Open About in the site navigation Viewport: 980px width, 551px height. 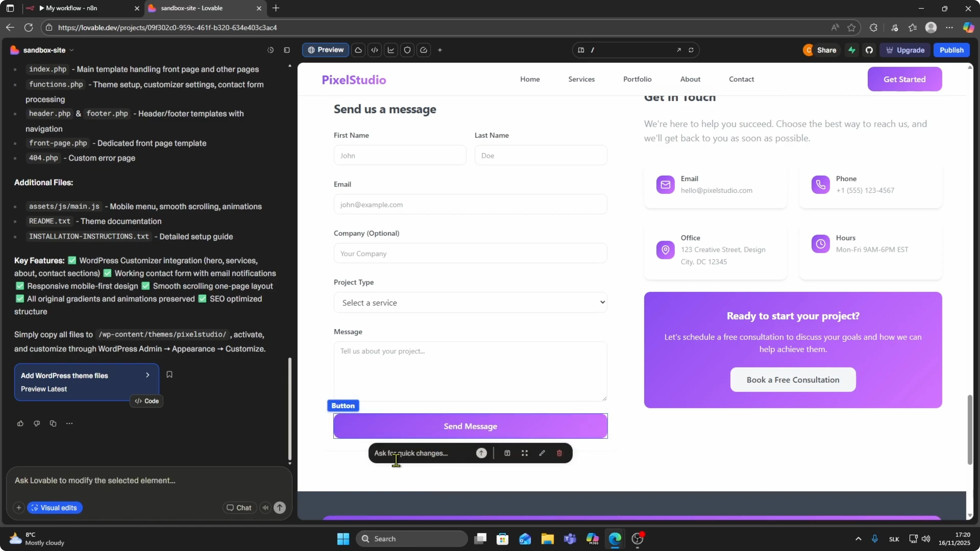tap(690, 79)
